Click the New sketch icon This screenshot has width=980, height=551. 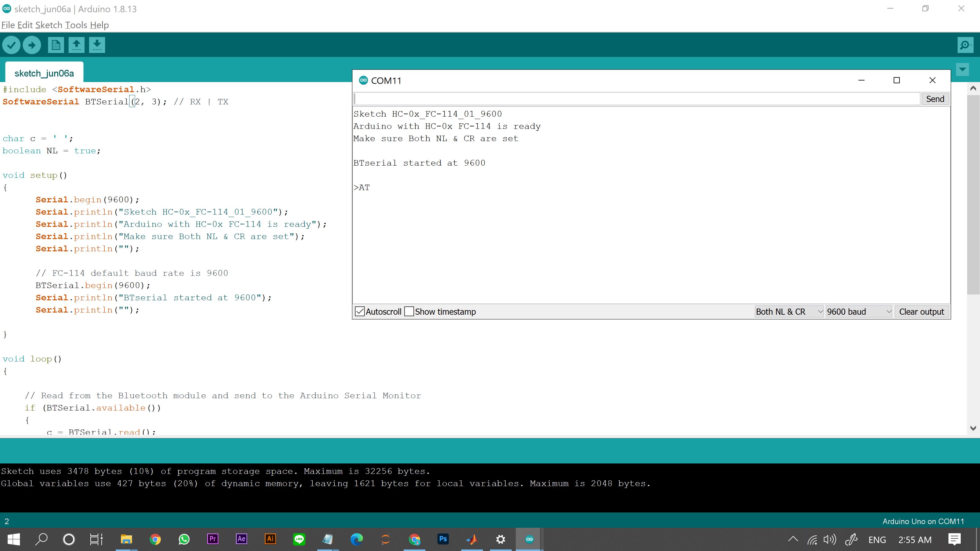coord(55,45)
